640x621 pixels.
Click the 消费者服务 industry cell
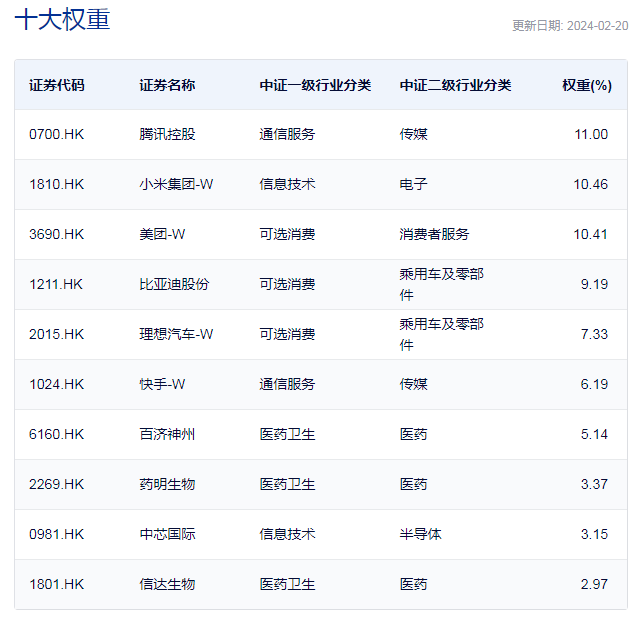[434, 234]
